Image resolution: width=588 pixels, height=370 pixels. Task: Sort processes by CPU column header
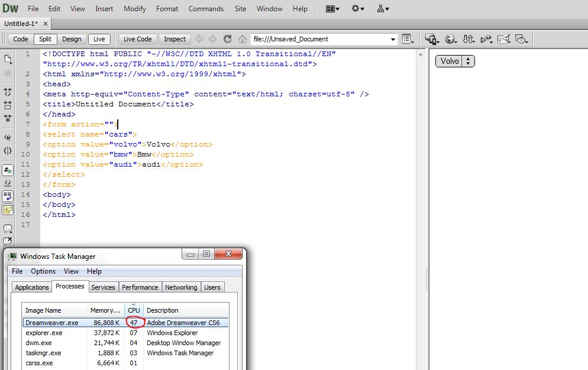tap(134, 310)
